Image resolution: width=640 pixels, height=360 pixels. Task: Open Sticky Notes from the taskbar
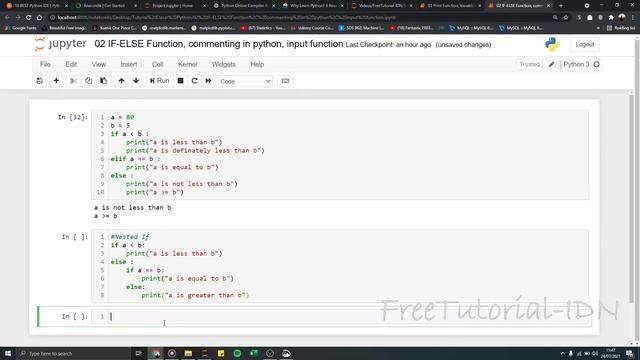tap(221, 353)
